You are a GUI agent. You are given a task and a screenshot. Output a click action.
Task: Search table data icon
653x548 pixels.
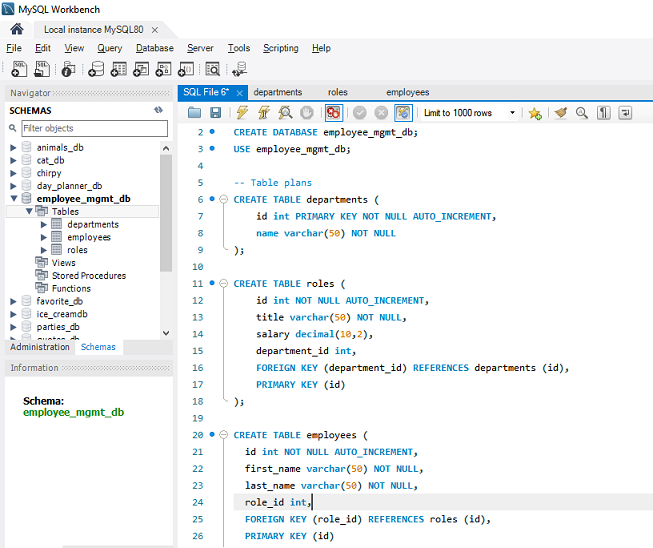[212, 69]
